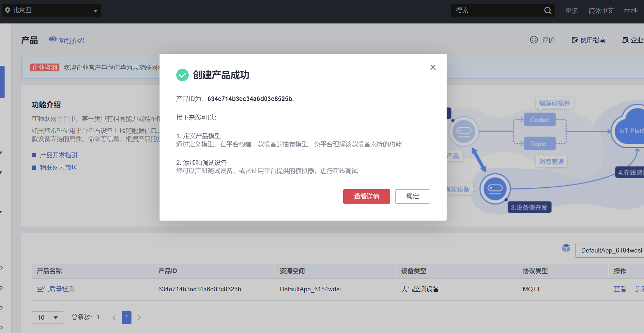
Task: Click the 企业 document search icon
Action: click(x=625, y=40)
